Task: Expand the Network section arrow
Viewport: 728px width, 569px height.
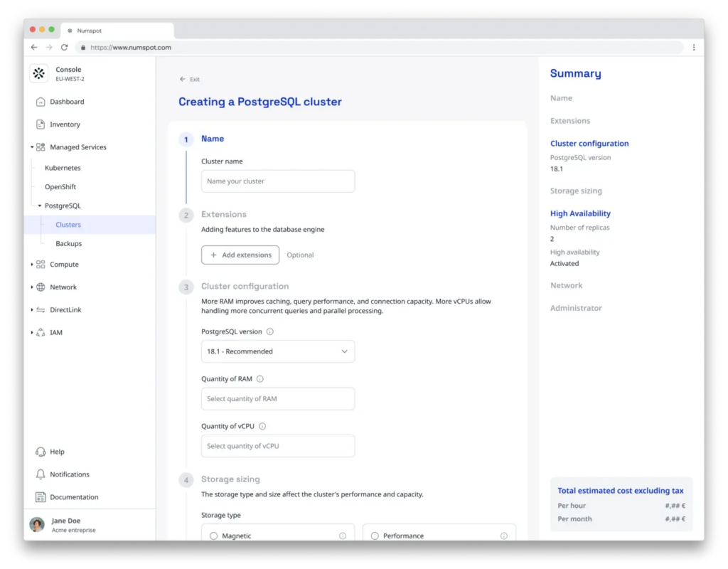Action: pyautogui.click(x=31, y=287)
